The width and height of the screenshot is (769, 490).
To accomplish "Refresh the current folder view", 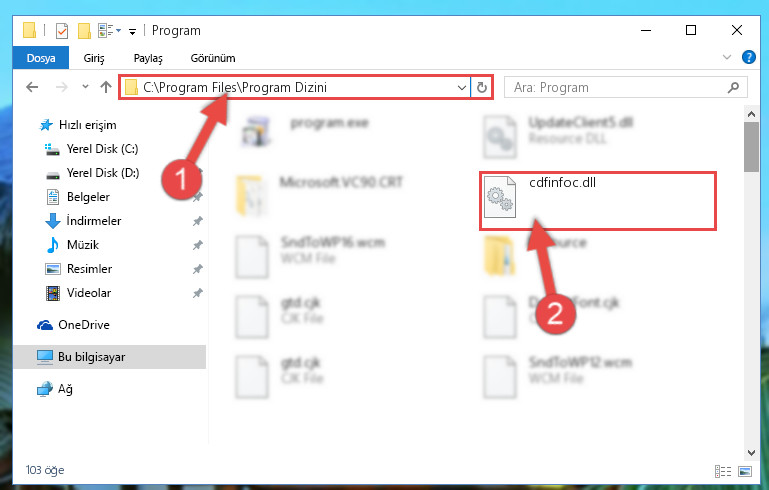I will (482, 87).
